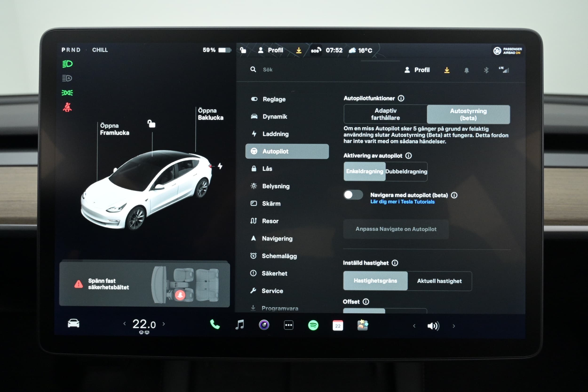The width and height of the screenshot is (588, 392).
Task: Open the all apps three-dots icon
Action: tap(289, 325)
